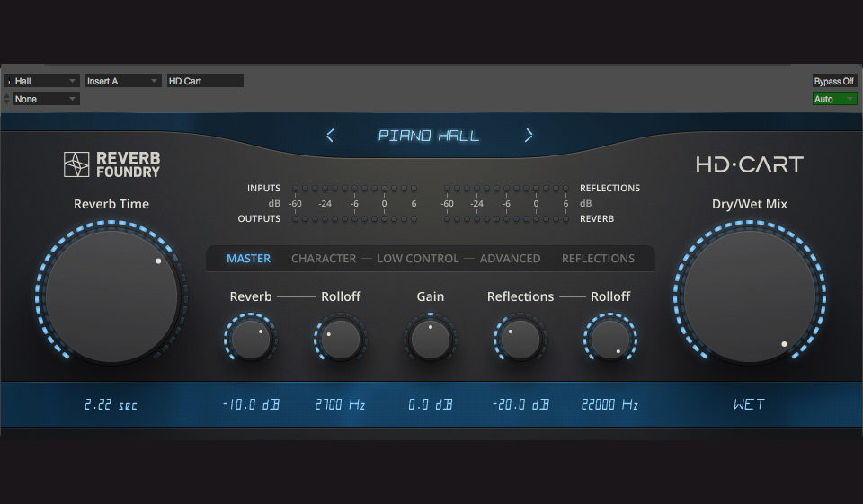Switch to the ADVANCED tab
The width and height of the screenshot is (863, 504).
point(511,259)
